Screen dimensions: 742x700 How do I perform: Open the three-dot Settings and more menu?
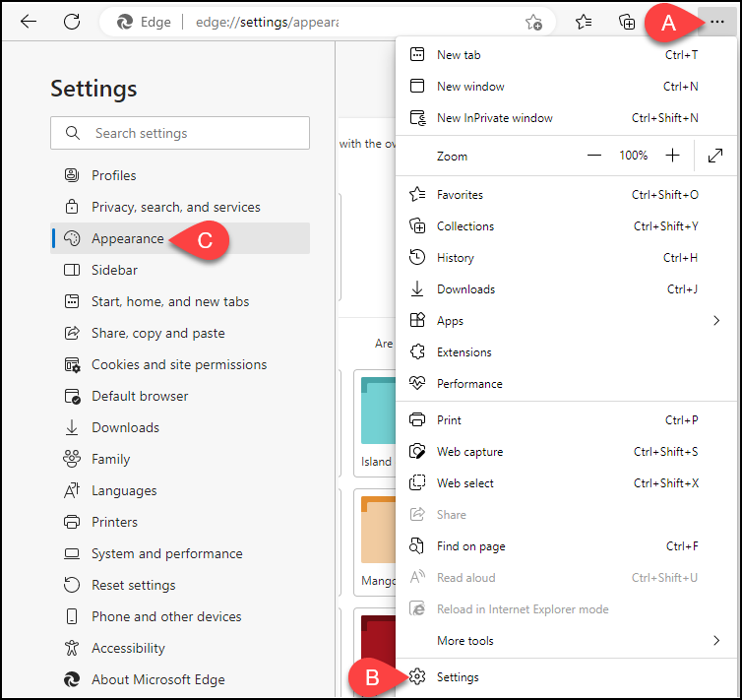[x=717, y=22]
